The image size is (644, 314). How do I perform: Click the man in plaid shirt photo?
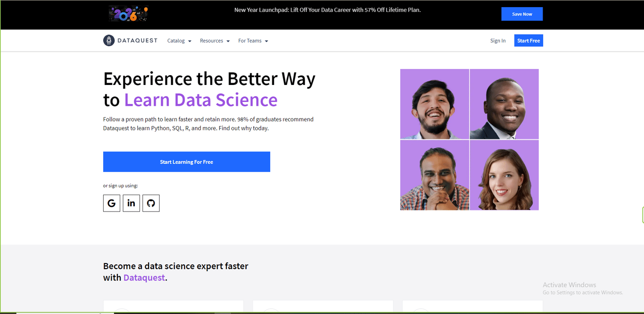tap(435, 175)
